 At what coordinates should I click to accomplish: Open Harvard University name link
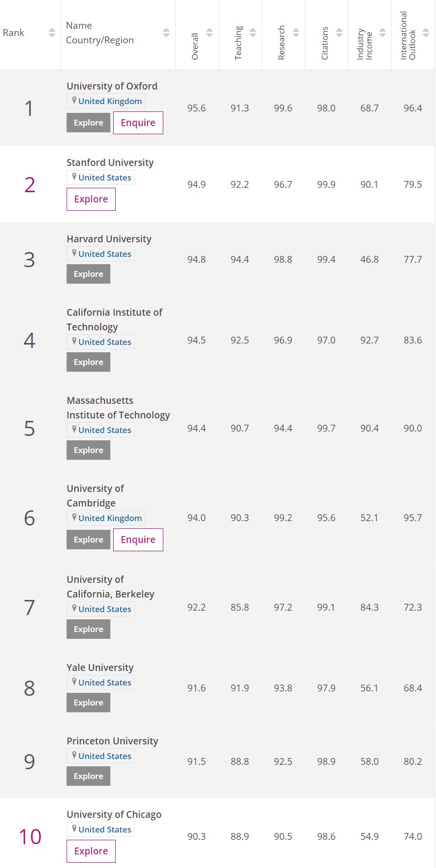coord(109,239)
